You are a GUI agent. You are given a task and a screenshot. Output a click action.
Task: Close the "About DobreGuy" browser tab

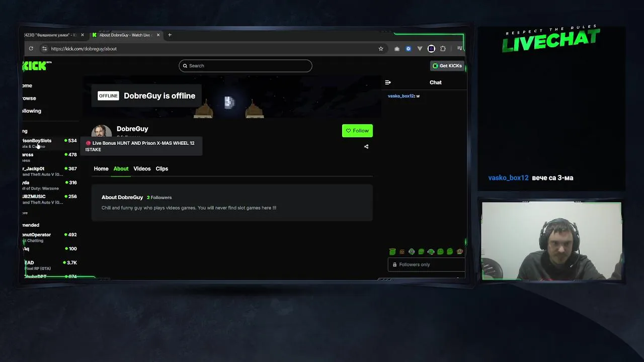[158, 35]
